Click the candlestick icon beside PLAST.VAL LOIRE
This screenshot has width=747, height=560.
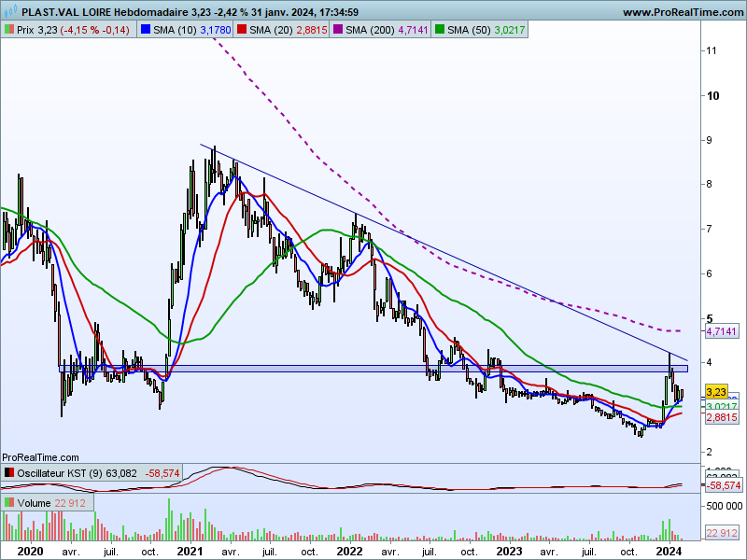11,10
